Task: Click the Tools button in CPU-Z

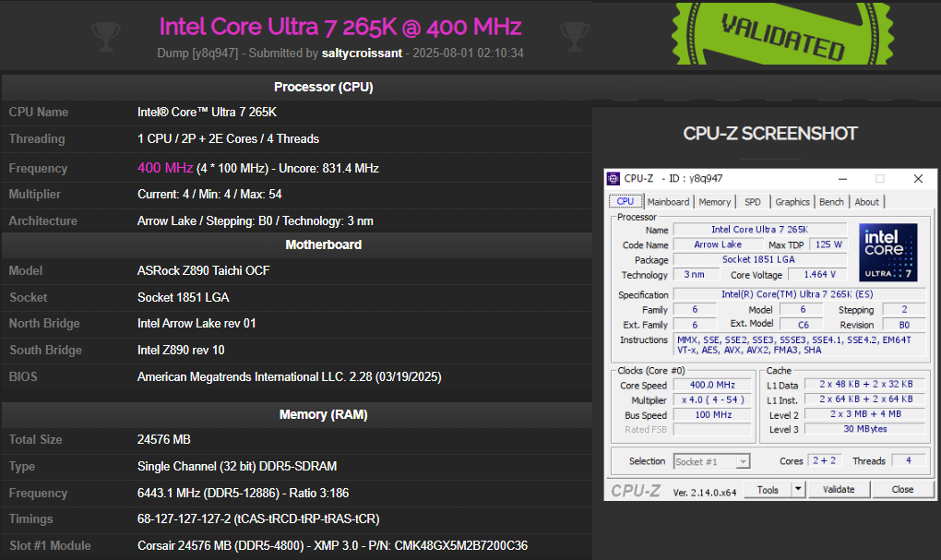Action: click(768, 490)
